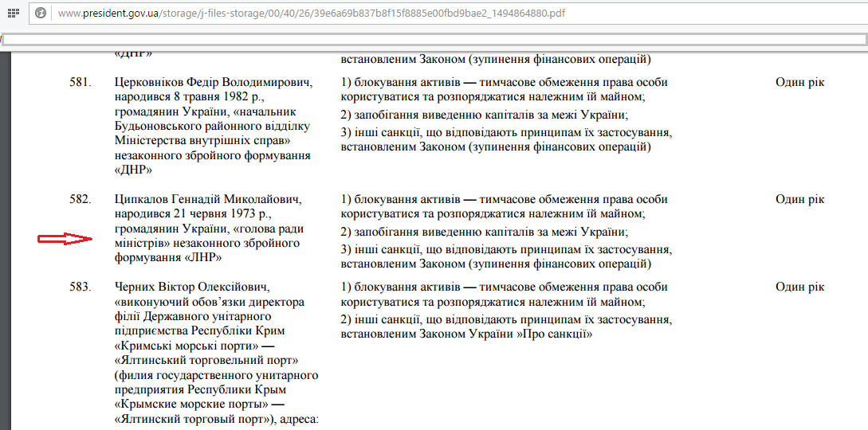Image resolution: width=868 pixels, height=430 pixels.
Task: Click text формування «ЛНР»
Action: pyautogui.click(x=168, y=257)
